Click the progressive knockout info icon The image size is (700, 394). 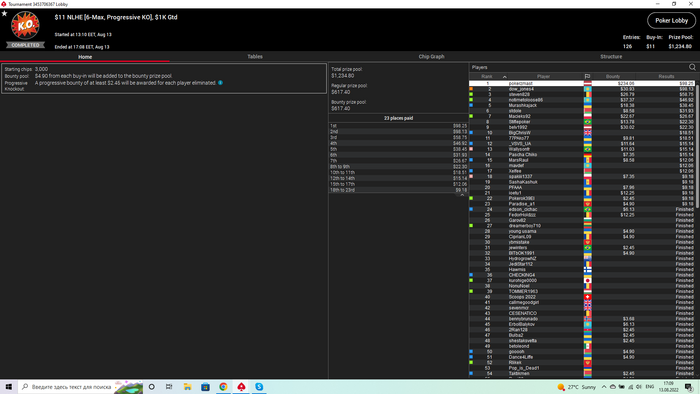(x=221, y=83)
